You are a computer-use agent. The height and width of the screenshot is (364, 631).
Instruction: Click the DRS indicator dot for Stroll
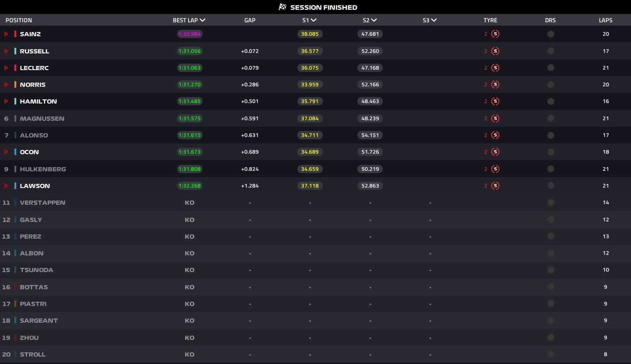point(551,354)
